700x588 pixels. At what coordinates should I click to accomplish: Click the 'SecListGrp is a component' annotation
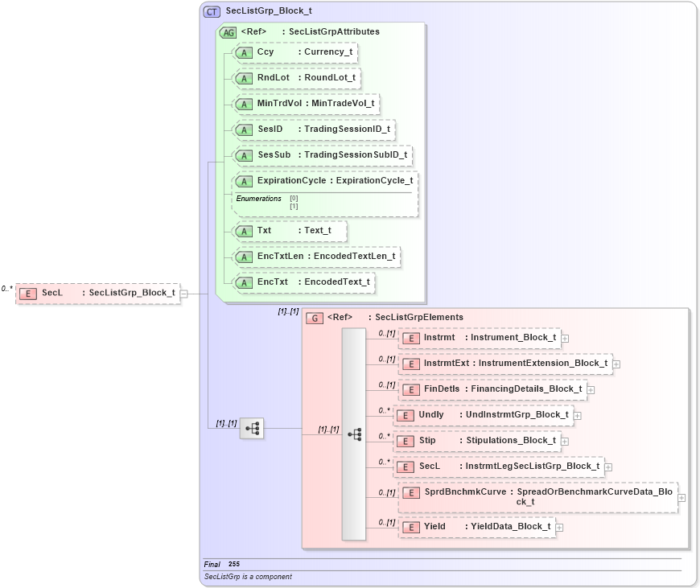(249, 577)
